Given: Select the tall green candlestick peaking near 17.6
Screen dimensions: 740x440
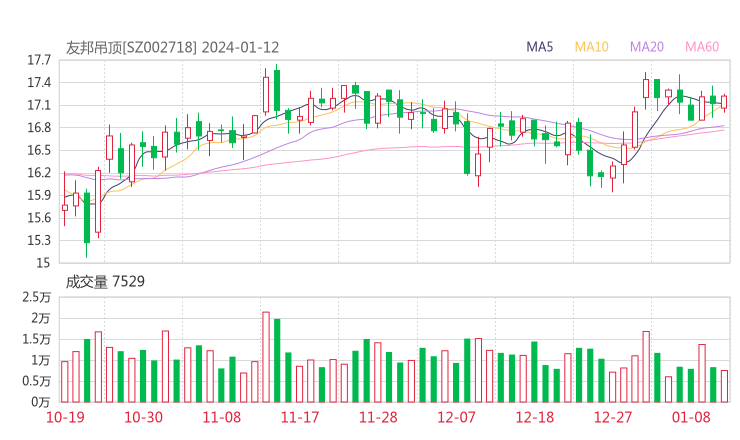Looking at the screenshot, I should (x=277, y=91).
